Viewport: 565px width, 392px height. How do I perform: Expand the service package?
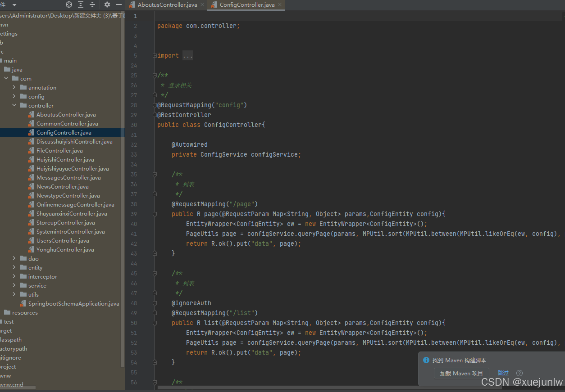[14, 285]
